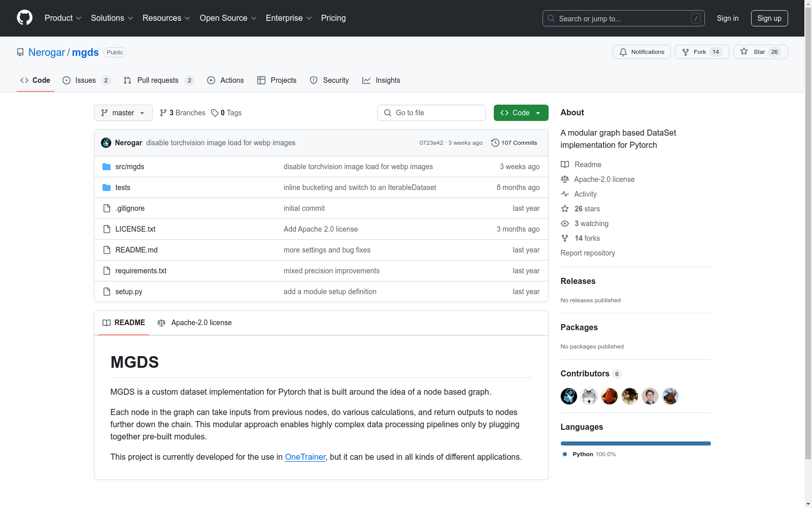Open the 0723e42 commit hash
Image resolution: width=812 pixels, height=508 pixels.
(431, 143)
